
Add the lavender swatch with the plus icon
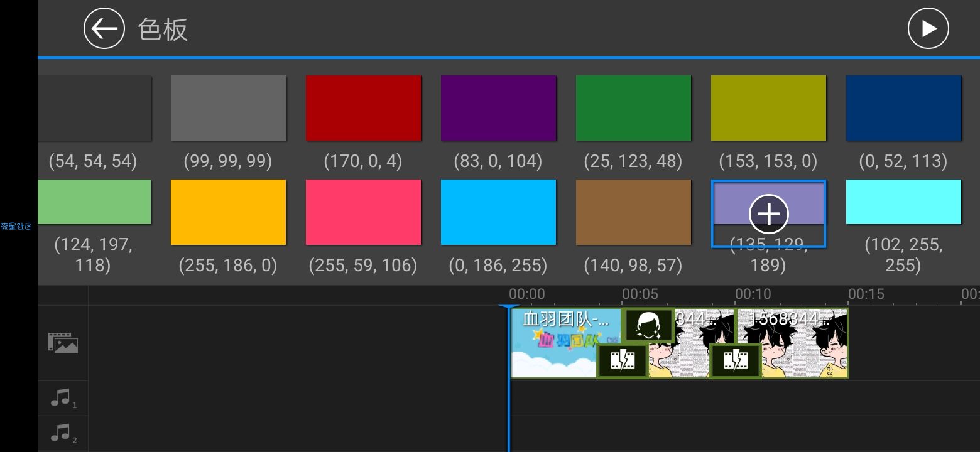click(x=768, y=213)
